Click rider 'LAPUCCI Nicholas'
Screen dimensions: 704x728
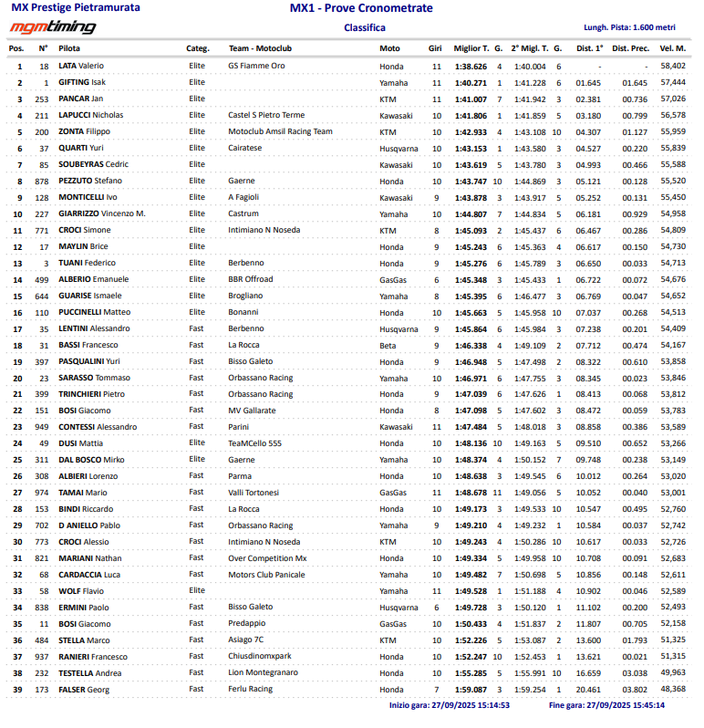[91, 115]
